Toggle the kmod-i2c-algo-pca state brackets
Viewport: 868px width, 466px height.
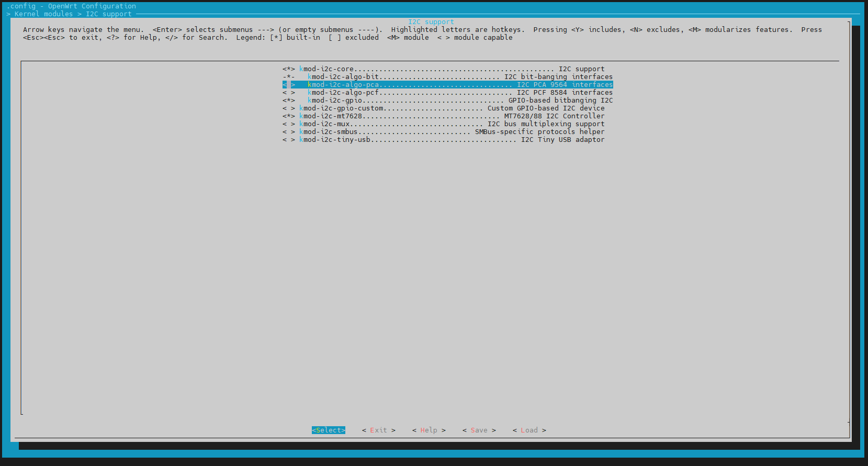(x=289, y=85)
